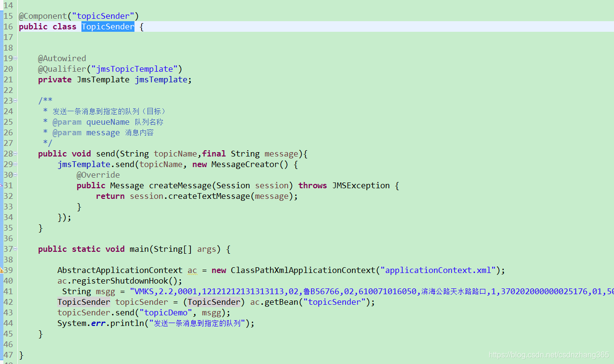Viewport: 614px width, 364px height.
Task: Click the @Override annotation
Action: pyautogui.click(x=98, y=175)
